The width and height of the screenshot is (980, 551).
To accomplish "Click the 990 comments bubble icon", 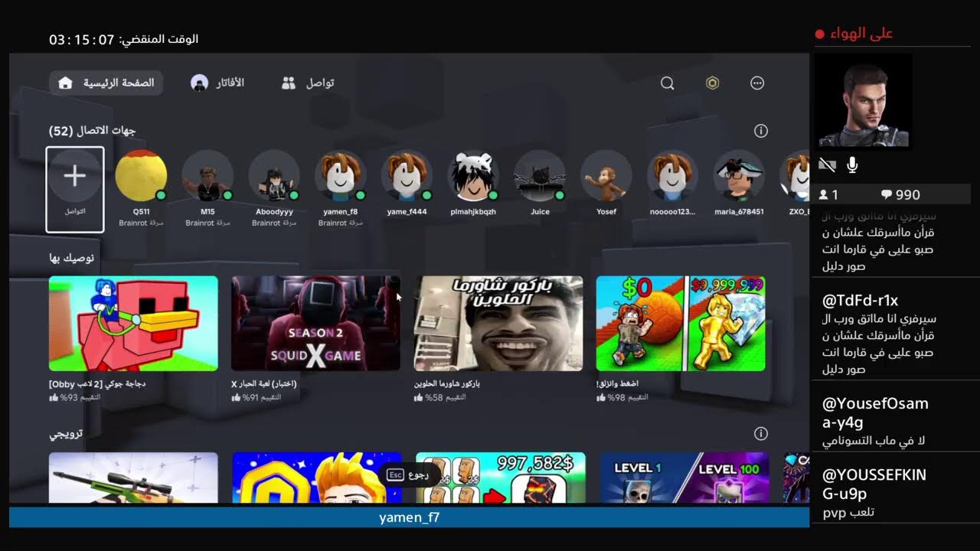I will 887,195.
